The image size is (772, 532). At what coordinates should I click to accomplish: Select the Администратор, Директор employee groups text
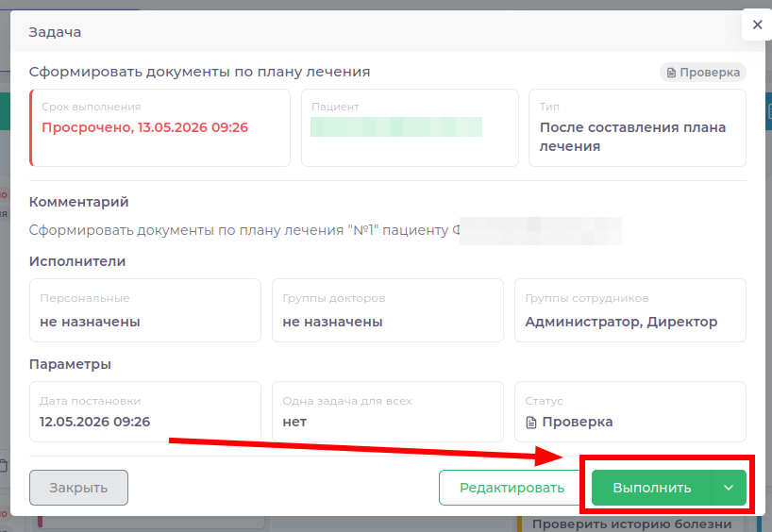(x=621, y=322)
